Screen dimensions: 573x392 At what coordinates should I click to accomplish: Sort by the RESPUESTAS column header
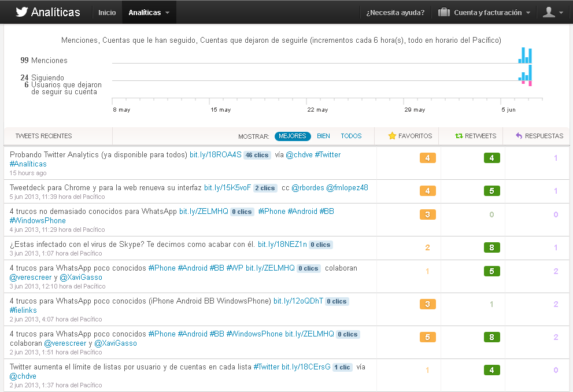click(x=539, y=136)
